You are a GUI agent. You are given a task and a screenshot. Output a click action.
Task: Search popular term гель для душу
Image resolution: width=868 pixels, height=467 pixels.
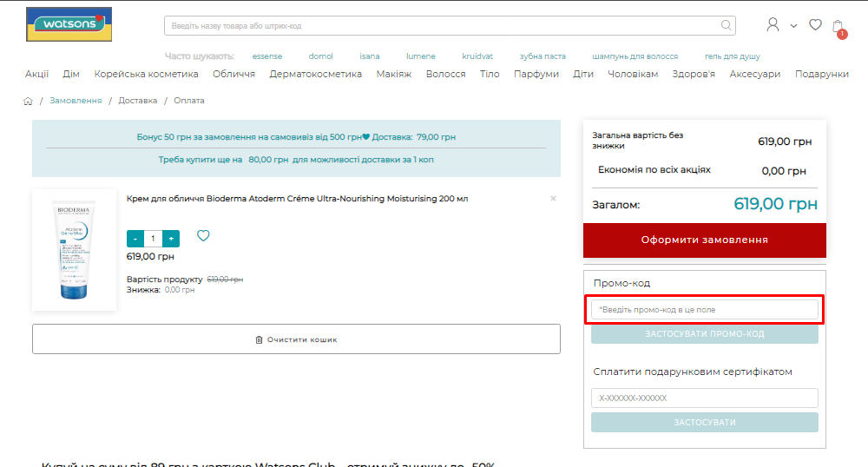732,56
